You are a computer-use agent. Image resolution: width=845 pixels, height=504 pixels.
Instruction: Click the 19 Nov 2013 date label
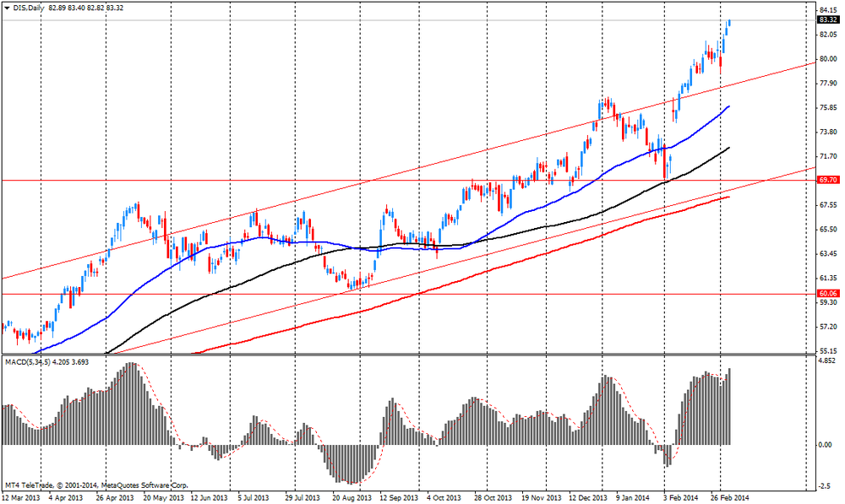pos(542,497)
